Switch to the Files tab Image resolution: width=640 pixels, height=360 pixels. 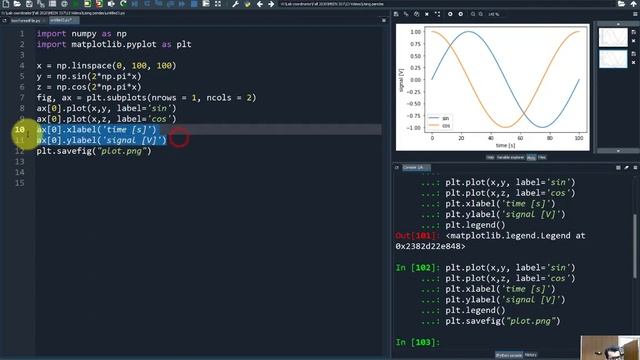(x=542, y=157)
